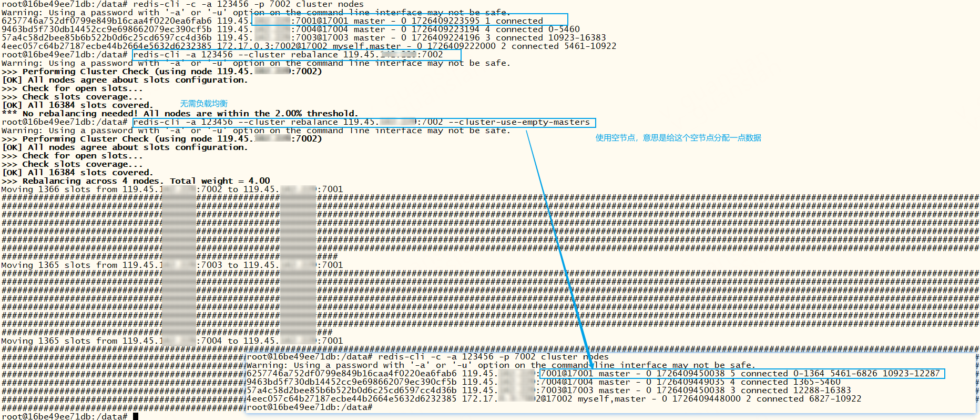Click the "Moving 1365 slots" line from port 7003

click(x=172, y=265)
